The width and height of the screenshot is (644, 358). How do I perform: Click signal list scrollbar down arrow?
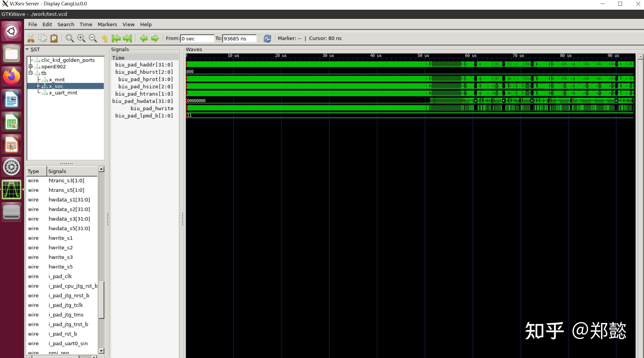(101, 351)
